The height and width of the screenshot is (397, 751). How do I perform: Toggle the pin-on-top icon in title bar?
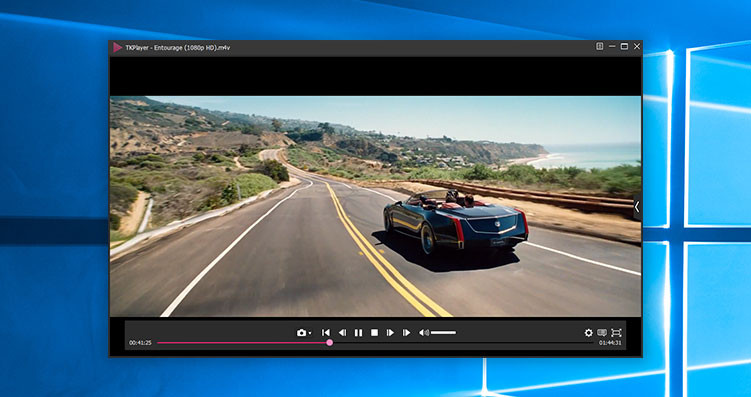(x=599, y=46)
